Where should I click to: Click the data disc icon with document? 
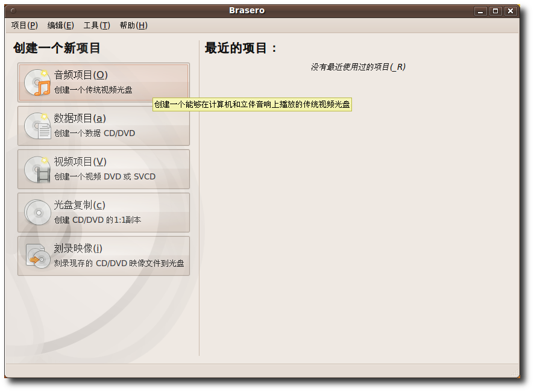pos(37,126)
